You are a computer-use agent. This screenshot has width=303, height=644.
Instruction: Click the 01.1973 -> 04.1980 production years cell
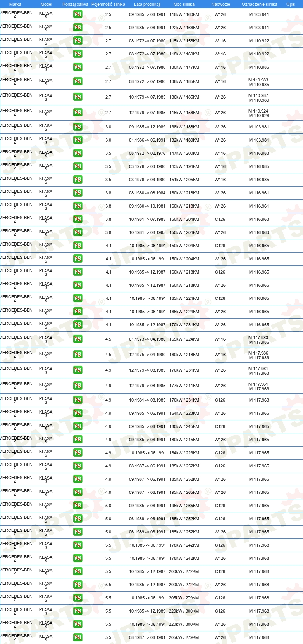tap(147, 339)
